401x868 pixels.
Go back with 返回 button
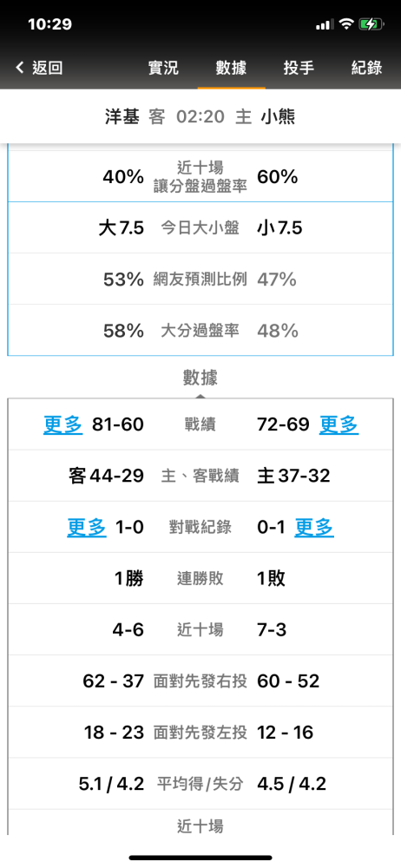coord(39,68)
